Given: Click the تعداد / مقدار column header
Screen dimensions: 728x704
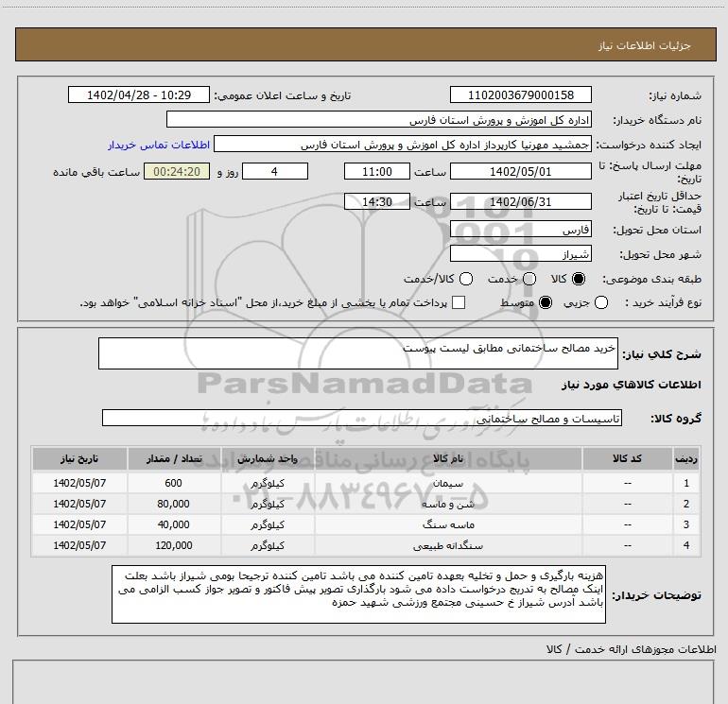Looking at the screenshot, I should point(174,459).
